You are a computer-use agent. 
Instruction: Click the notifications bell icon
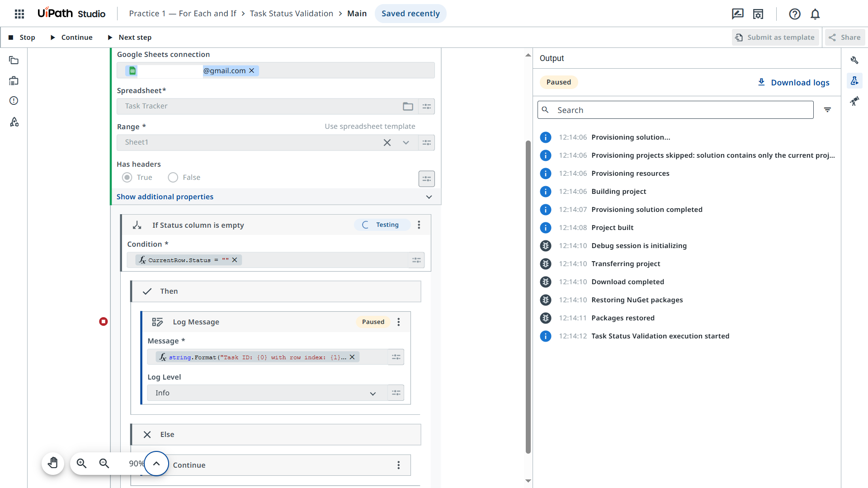click(815, 14)
